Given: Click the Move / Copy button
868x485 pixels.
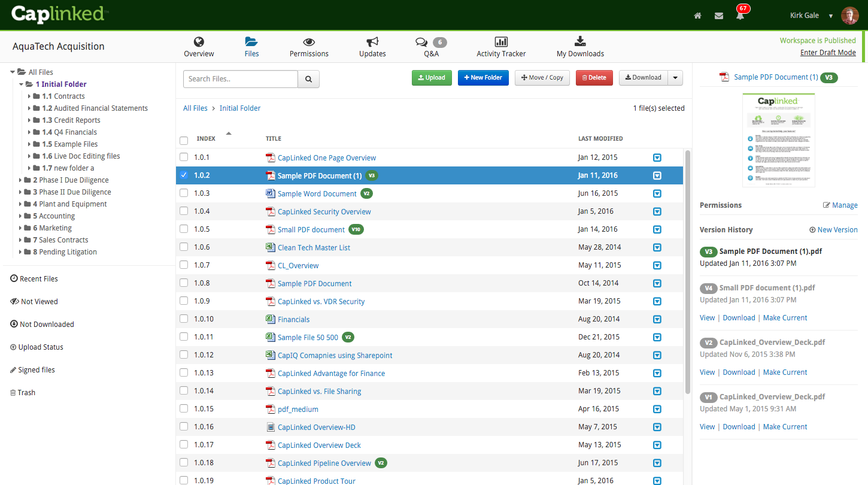Looking at the screenshot, I should point(542,78).
